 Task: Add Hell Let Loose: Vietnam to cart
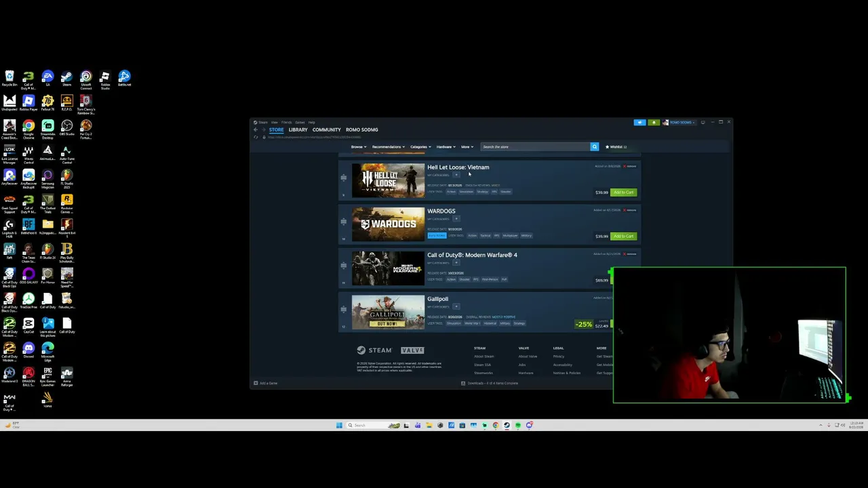point(623,192)
